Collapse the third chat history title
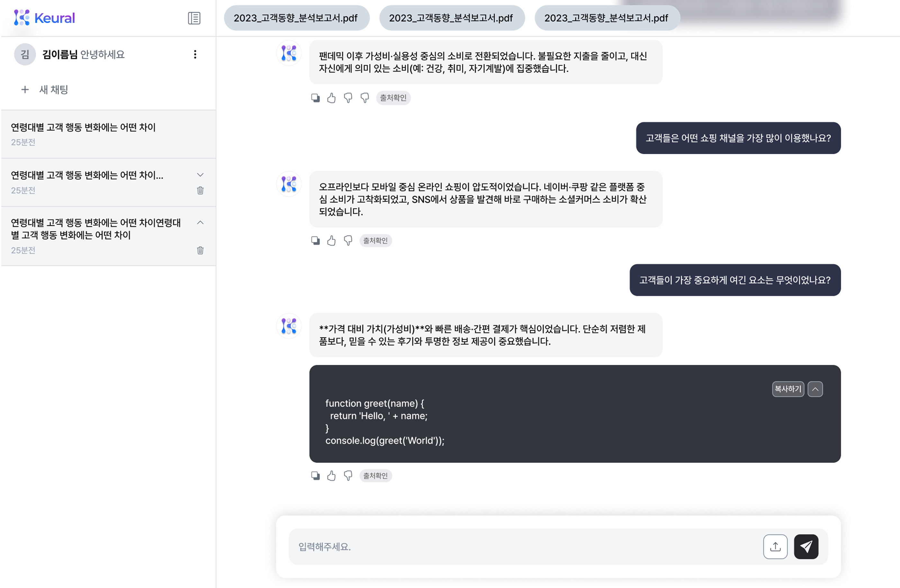 (201, 223)
